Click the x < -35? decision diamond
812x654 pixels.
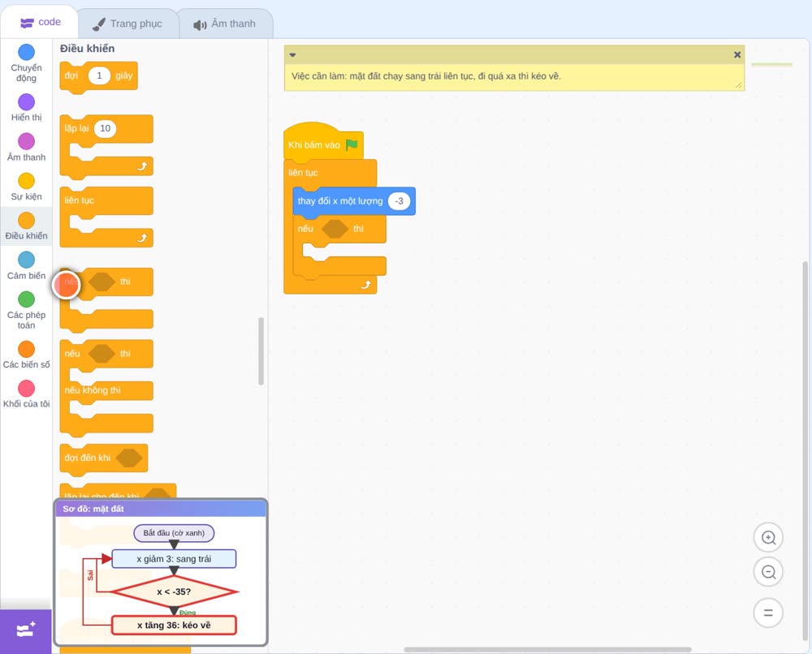click(174, 592)
